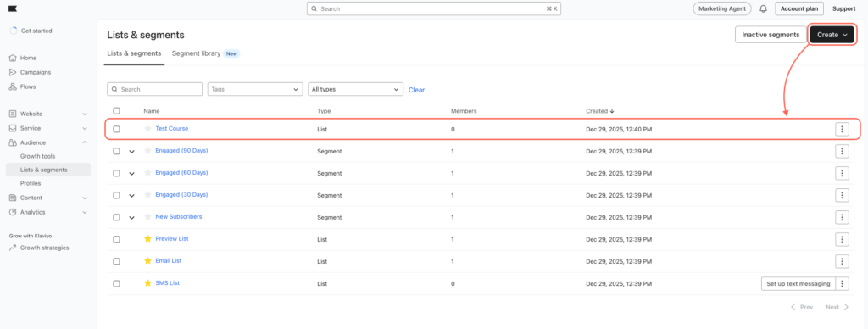
Task: Star the Test Course list
Action: click(x=147, y=129)
